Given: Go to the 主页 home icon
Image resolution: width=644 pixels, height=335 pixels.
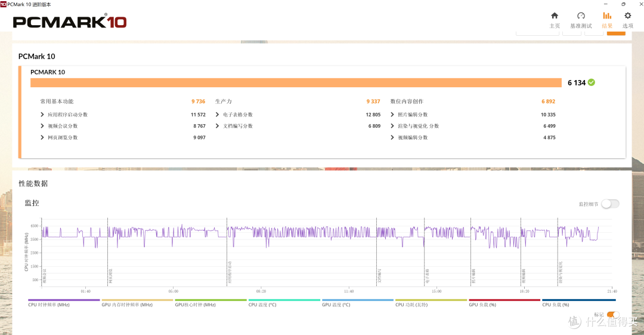Looking at the screenshot, I should [x=555, y=16].
